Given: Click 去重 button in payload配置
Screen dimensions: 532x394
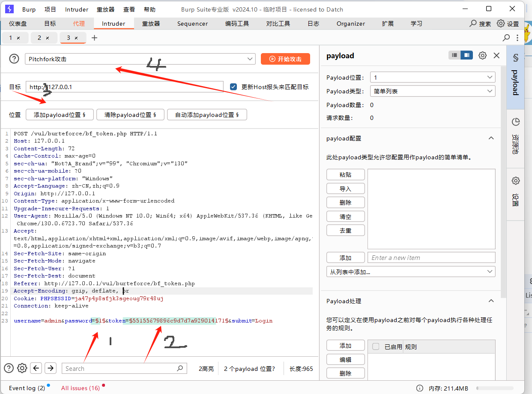Looking at the screenshot, I should [x=346, y=230].
